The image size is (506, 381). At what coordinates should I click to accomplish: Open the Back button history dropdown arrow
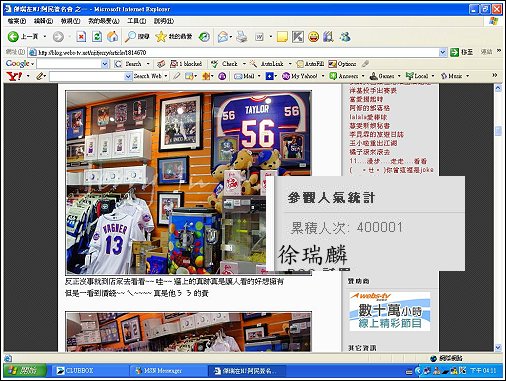[45, 37]
